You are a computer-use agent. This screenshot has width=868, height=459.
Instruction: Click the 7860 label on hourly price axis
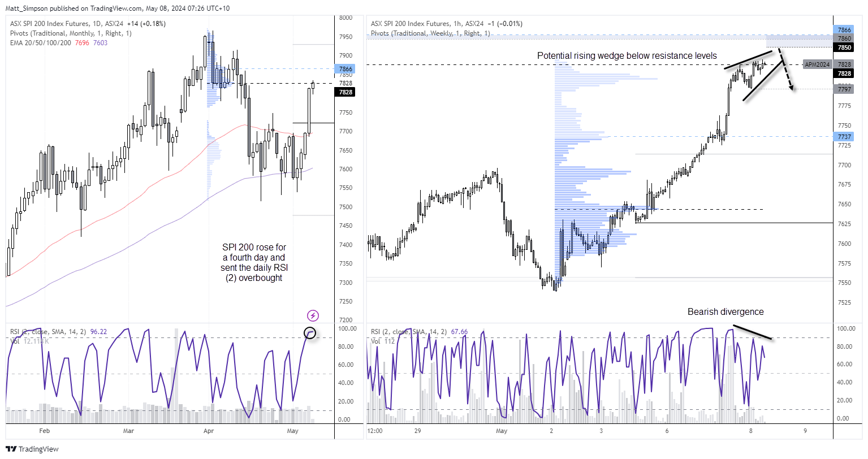pyautogui.click(x=844, y=38)
